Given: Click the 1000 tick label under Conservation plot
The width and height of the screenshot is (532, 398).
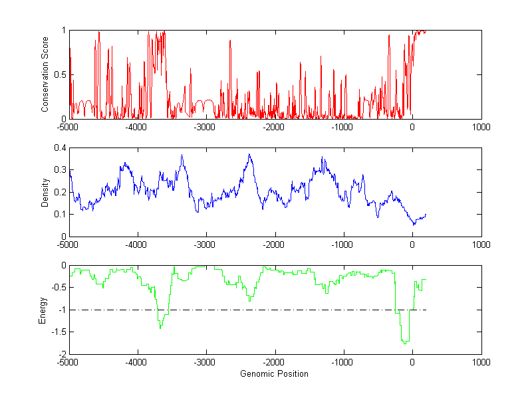Looking at the screenshot, I should [x=481, y=126].
